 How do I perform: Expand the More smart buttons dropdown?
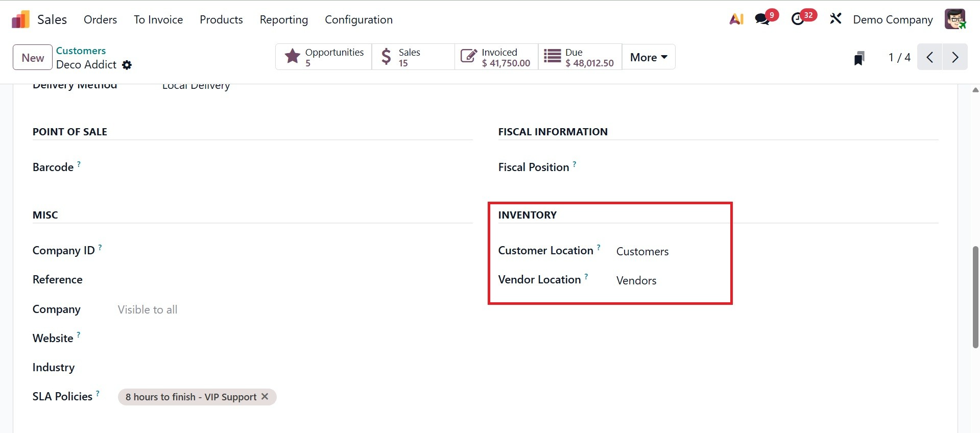point(649,57)
